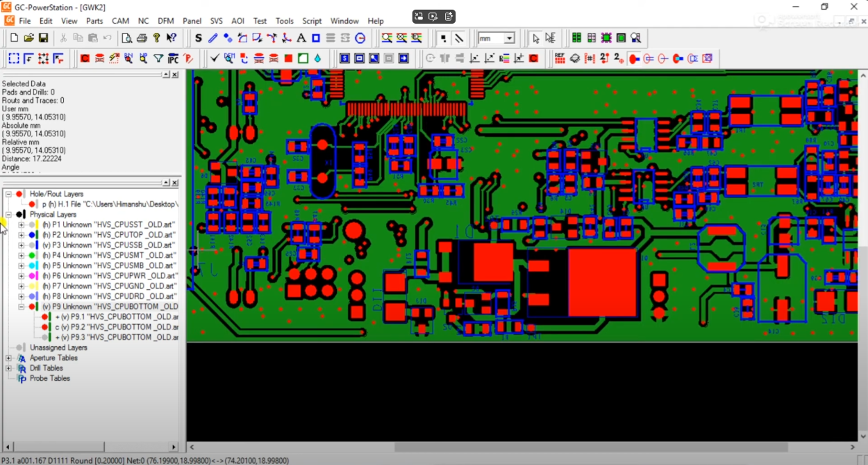Open the DFM menu
This screenshot has width=868, height=465.
coord(165,21)
